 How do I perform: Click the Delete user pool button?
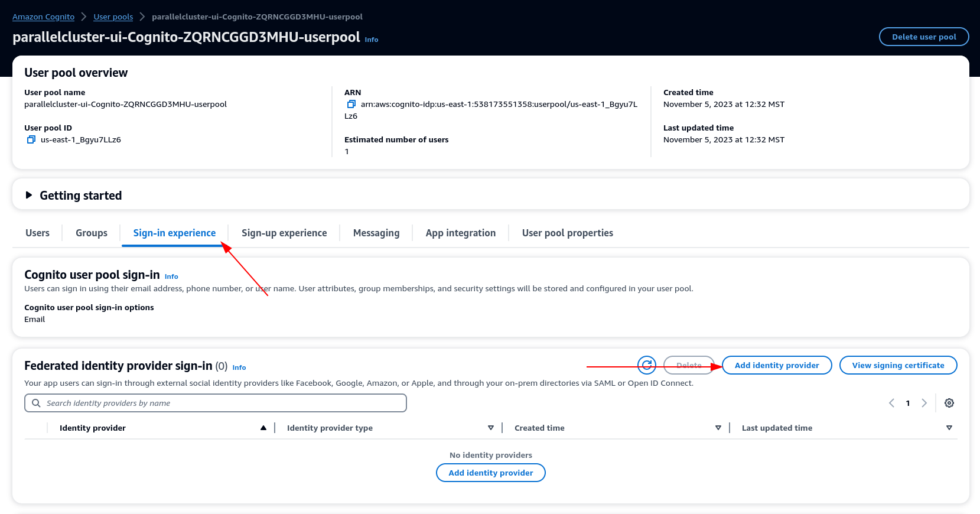pyautogui.click(x=923, y=37)
